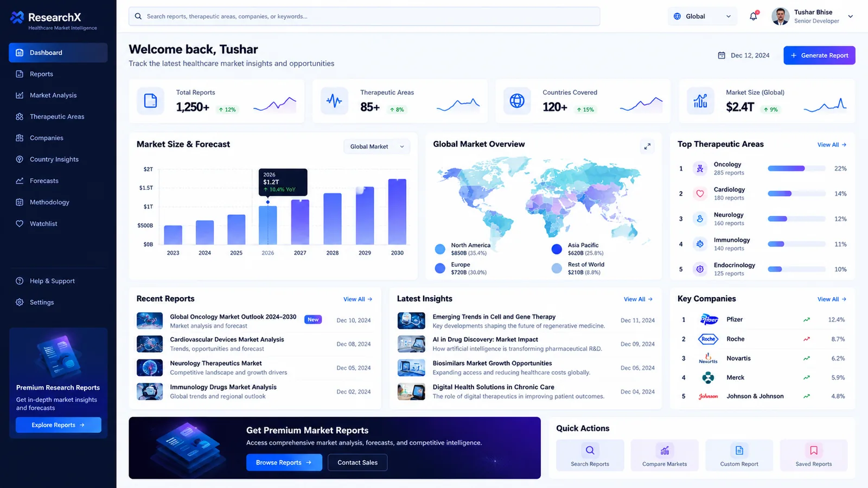Open Methodology in the sidebar
Screen dimensions: 868x488
click(x=58, y=202)
